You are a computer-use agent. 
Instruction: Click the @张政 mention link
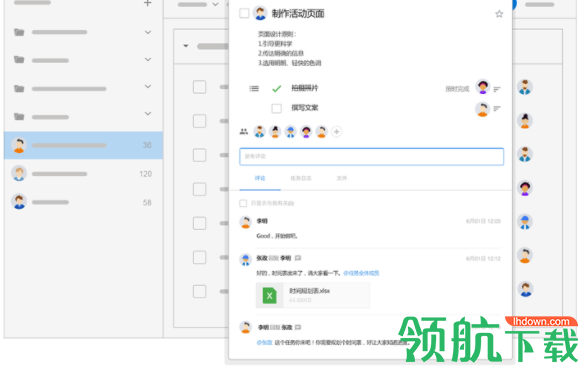[x=264, y=342]
